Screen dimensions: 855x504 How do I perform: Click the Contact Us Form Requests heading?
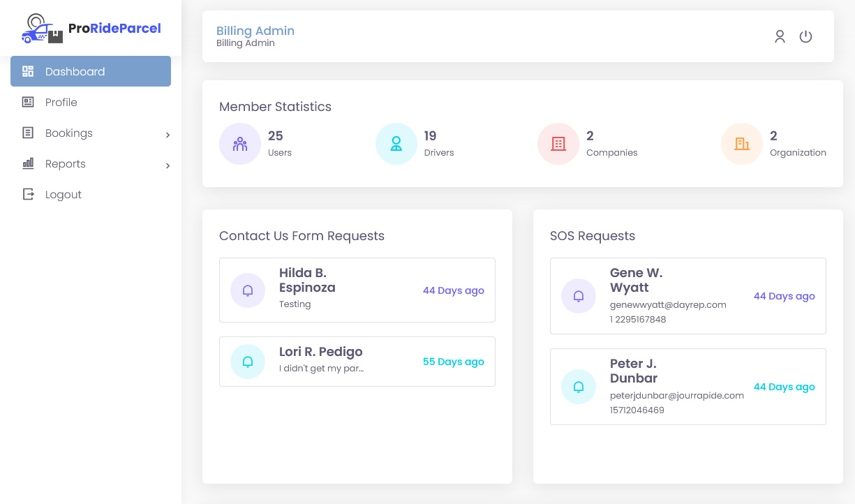[302, 236]
